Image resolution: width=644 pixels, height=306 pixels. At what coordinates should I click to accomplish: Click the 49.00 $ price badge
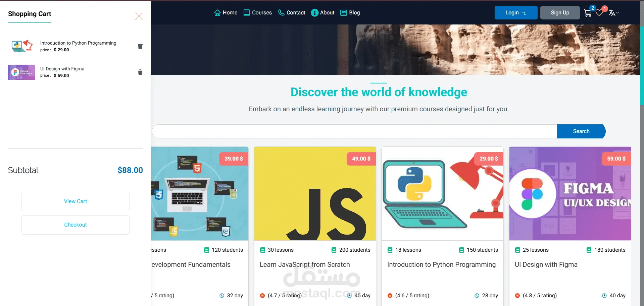point(361,159)
